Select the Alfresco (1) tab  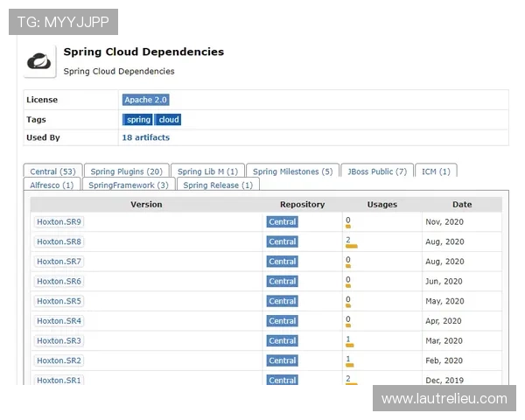coord(52,185)
